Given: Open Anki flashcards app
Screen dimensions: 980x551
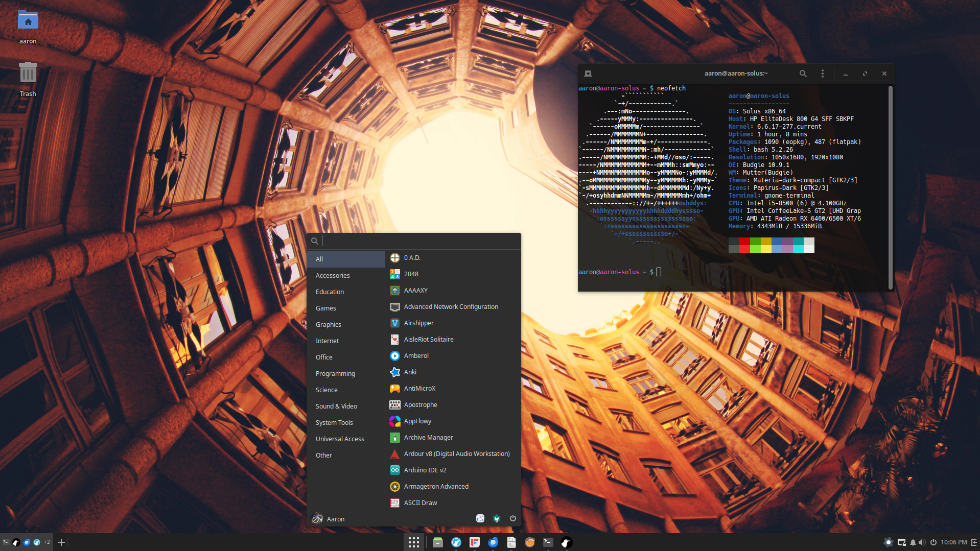Looking at the screenshot, I should pos(453,372).
